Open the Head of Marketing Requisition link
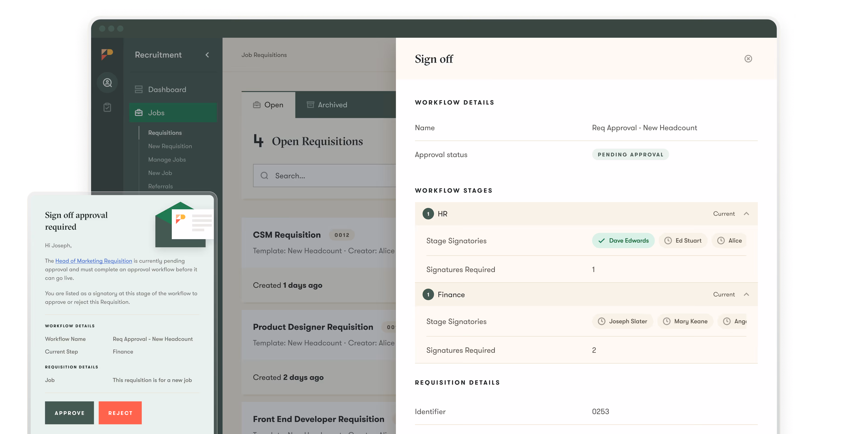Image resolution: width=868 pixels, height=434 pixels. tap(94, 260)
